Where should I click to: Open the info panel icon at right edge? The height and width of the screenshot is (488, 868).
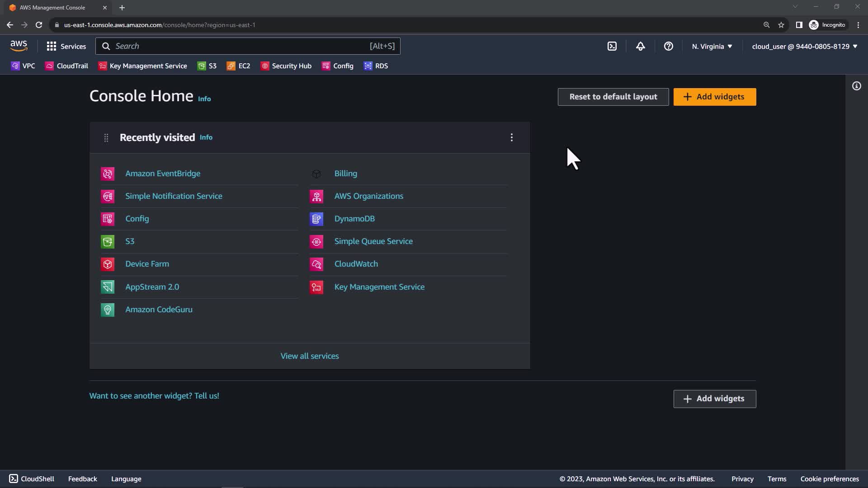pyautogui.click(x=856, y=86)
